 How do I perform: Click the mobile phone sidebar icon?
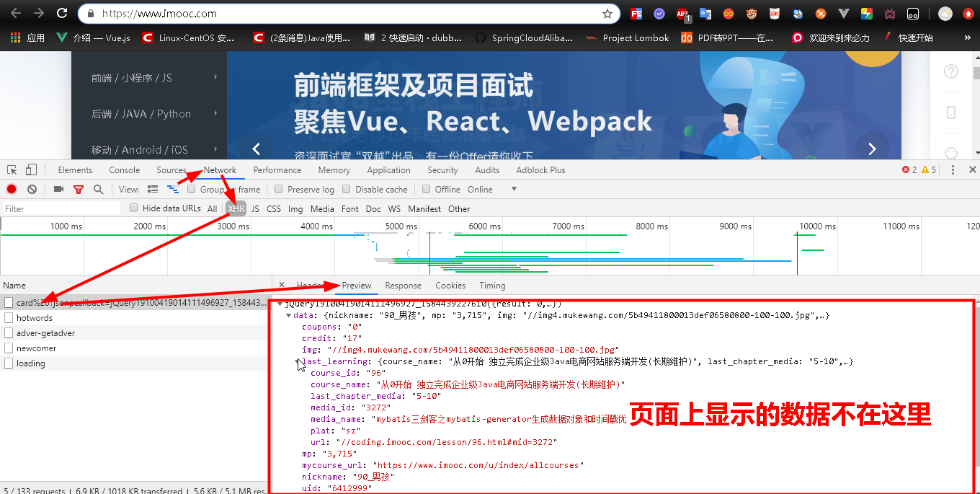tap(951, 112)
